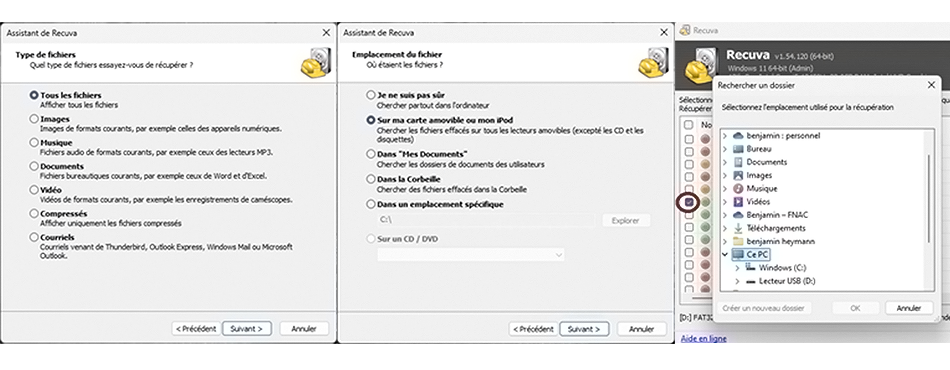Expand the Benjamin – FNAC tree node
950x370 pixels.
pos(725,215)
